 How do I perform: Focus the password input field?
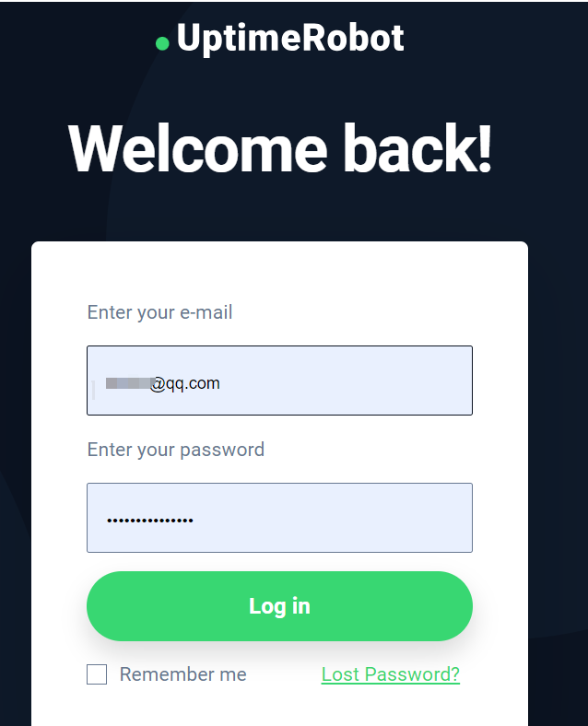point(279,518)
